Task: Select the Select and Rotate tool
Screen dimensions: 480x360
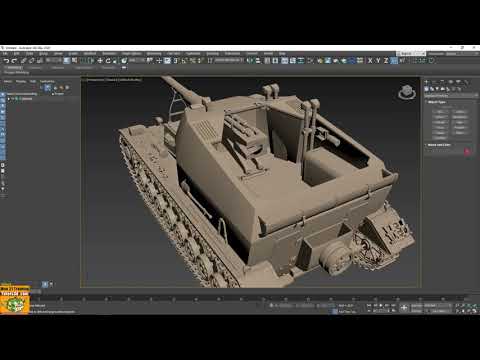Action: [x=108, y=61]
